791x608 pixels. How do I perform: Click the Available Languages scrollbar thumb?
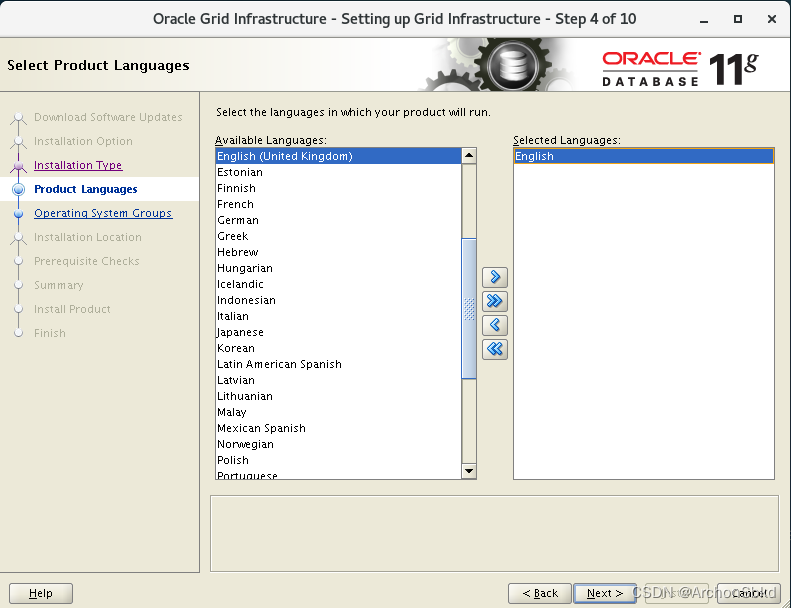pyautogui.click(x=469, y=308)
